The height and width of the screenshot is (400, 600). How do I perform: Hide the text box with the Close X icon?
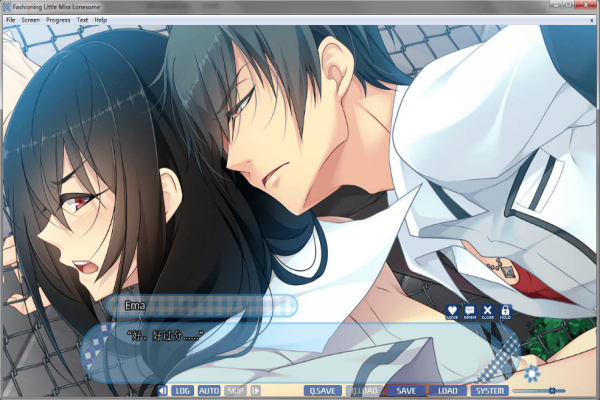[x=488, y=312]
